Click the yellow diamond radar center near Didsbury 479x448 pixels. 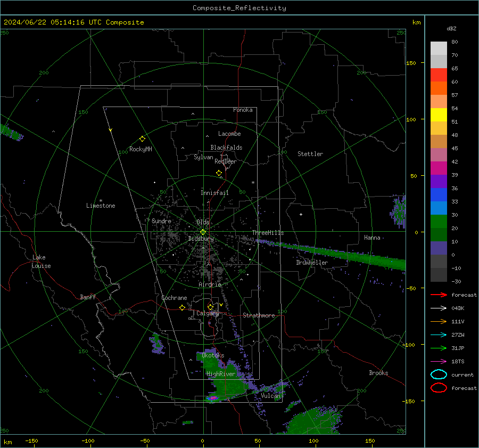pyautogui.click(x=203, y=232)
